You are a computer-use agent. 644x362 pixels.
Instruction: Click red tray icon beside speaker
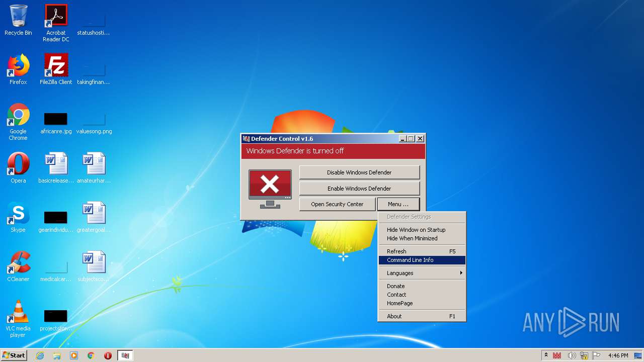(x=557, y=355)
